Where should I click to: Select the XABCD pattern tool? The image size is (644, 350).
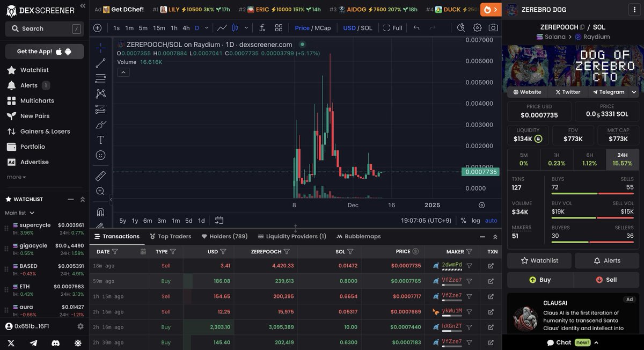100,94
